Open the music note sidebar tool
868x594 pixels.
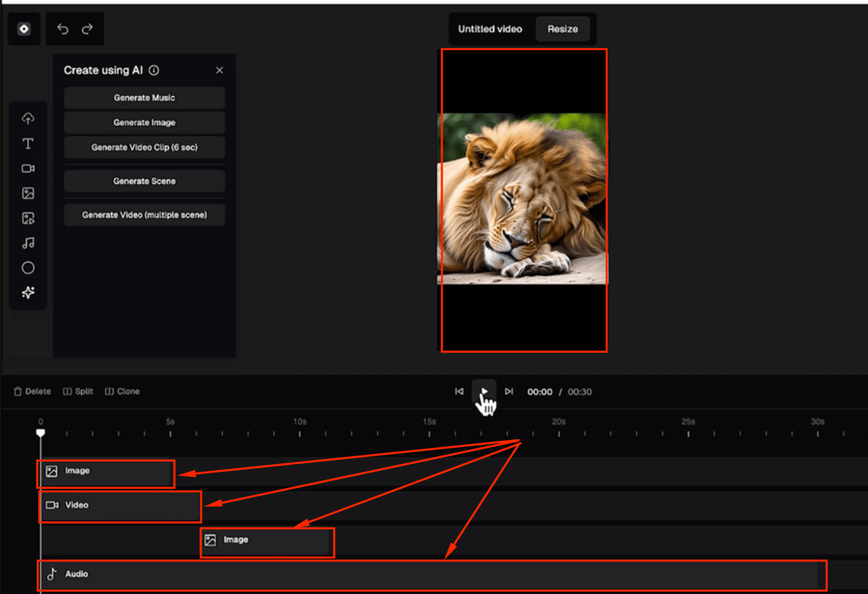click(29, 243)
